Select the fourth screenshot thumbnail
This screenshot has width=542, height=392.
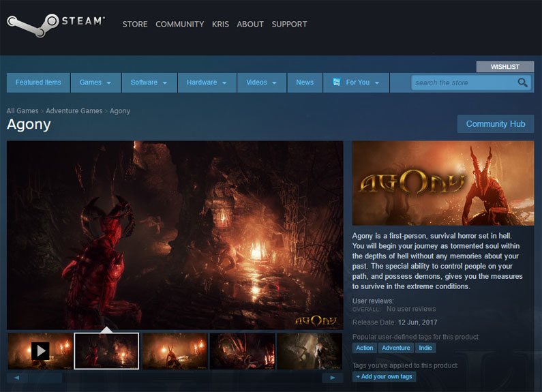[x=242, y=351]
